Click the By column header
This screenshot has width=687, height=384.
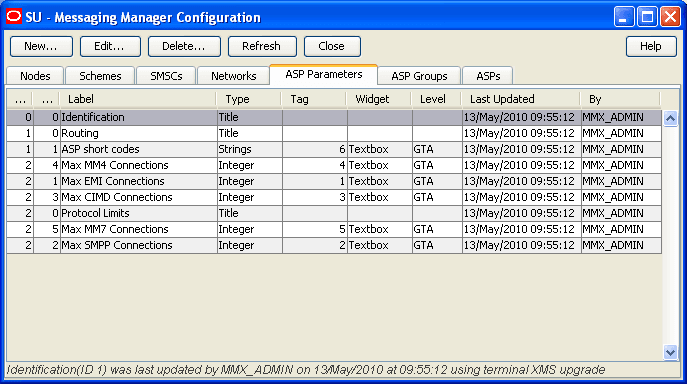(620, 99)
